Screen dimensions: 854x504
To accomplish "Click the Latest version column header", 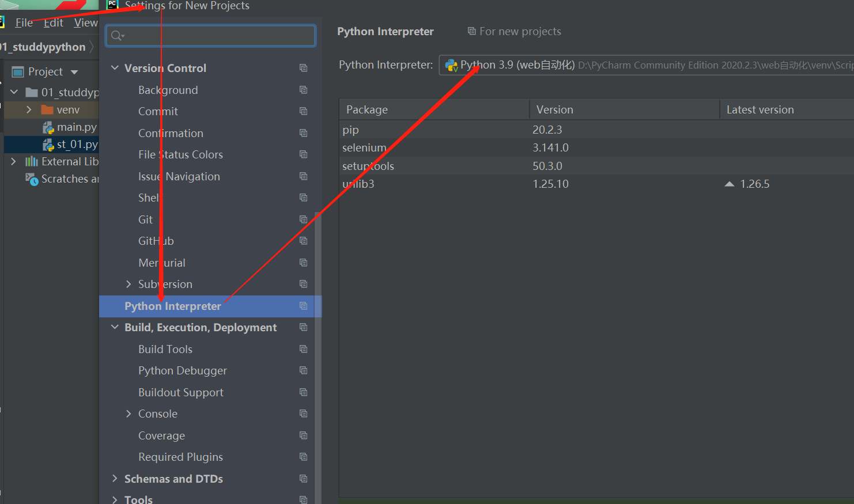I will click(x=787, y=109).
